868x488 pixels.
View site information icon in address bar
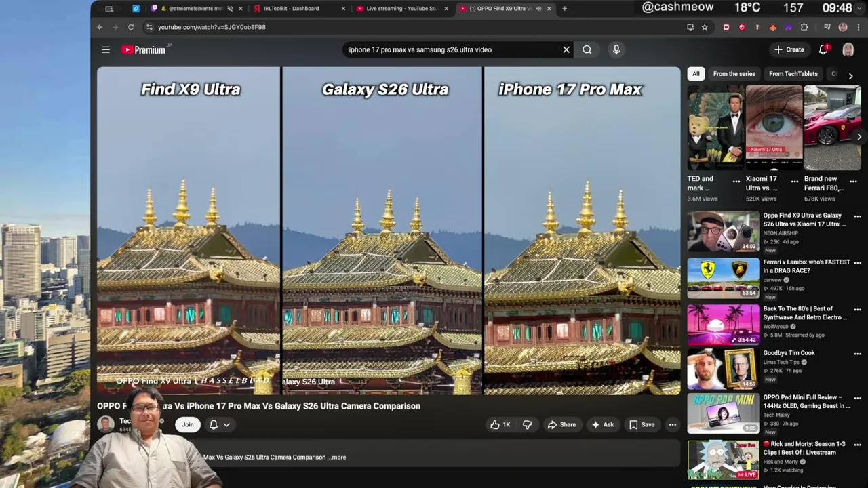149,27
